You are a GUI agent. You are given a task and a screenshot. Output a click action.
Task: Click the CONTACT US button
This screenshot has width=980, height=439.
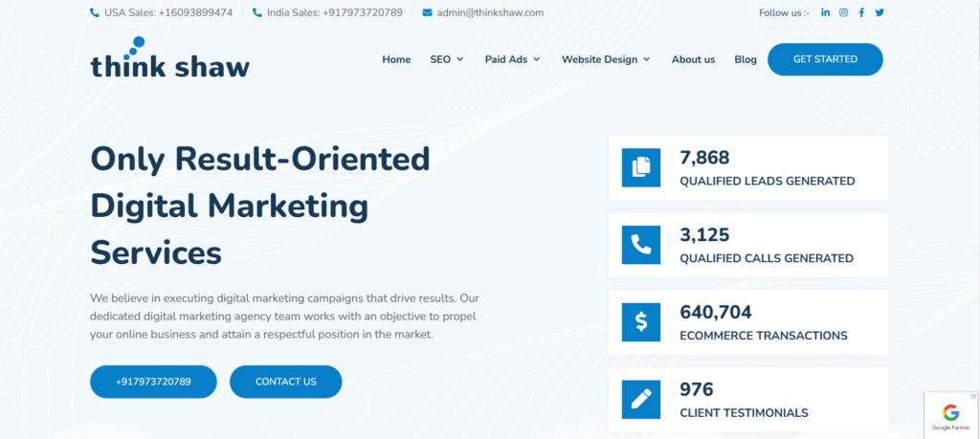tap(285, 382)
